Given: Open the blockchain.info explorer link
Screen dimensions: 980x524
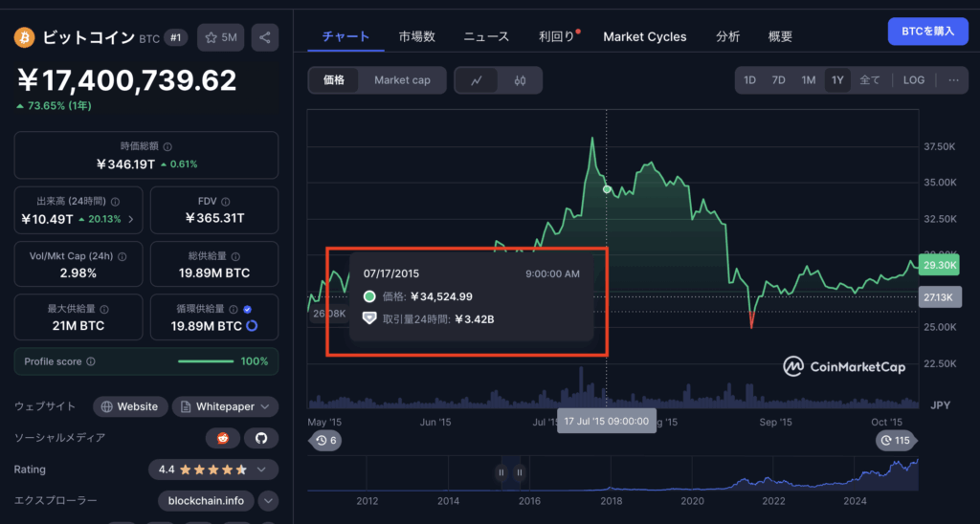Looking at the screenshot, I should coord(206,501).
